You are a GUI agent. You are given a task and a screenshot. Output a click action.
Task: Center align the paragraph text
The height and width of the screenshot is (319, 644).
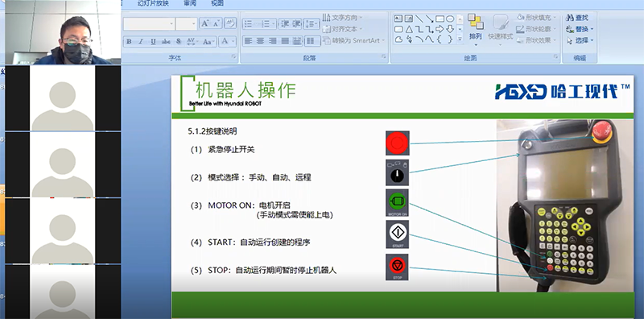click(x=260, y=41)
